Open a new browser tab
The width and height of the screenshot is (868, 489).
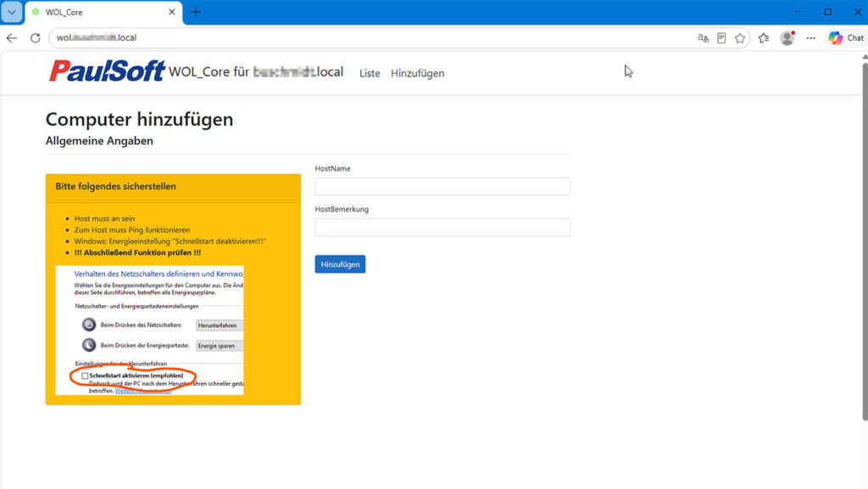[196, 12]
